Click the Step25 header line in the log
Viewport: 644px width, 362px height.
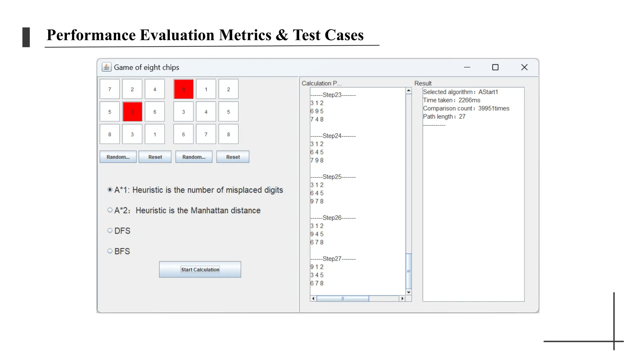tap(333, 177)
